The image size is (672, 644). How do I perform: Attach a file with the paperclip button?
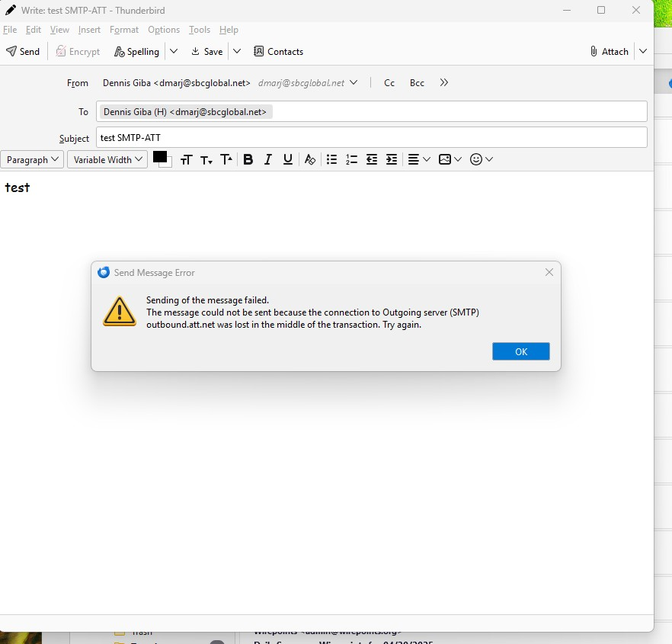tap(609, 52)
